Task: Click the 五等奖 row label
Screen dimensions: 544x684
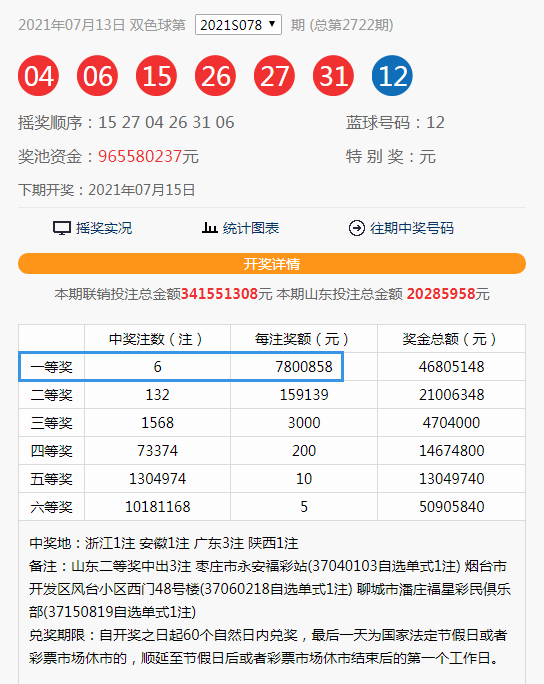Action: click(x=51, y=479)
